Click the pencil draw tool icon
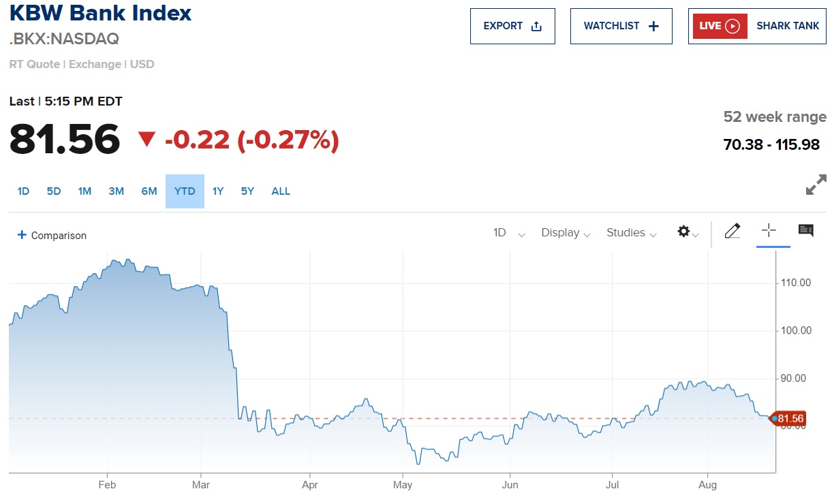Screen dimensions: 832x504 (733, 232)
